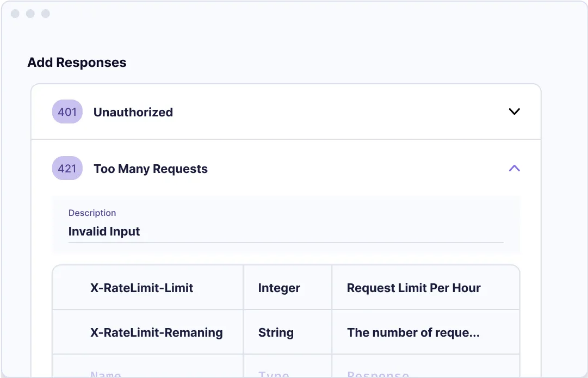Select the Unauthorized response title

[133, 112]
